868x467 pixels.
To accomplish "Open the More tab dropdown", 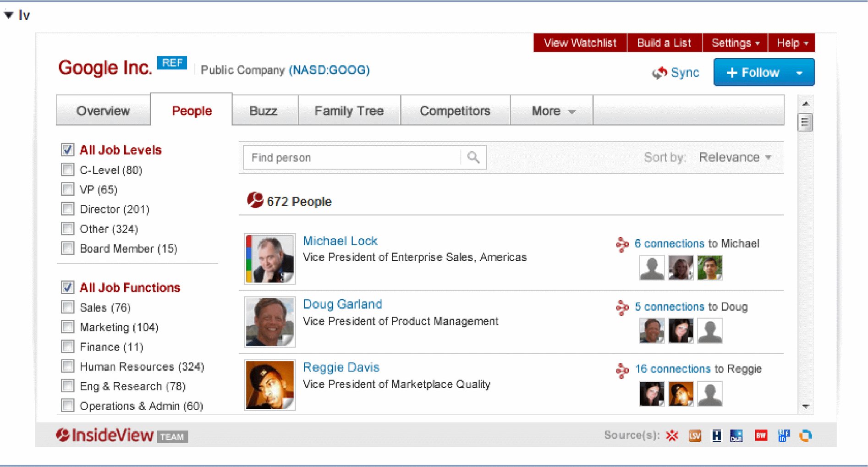I will pyautogui.click(x=552, y=110).
